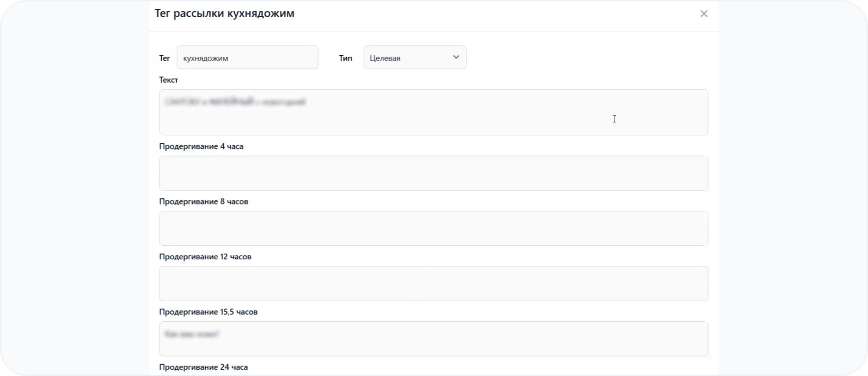The width and height of the screenshot is (868, 376).
Task: Click the Текст field label
Action: pos(168,80)
